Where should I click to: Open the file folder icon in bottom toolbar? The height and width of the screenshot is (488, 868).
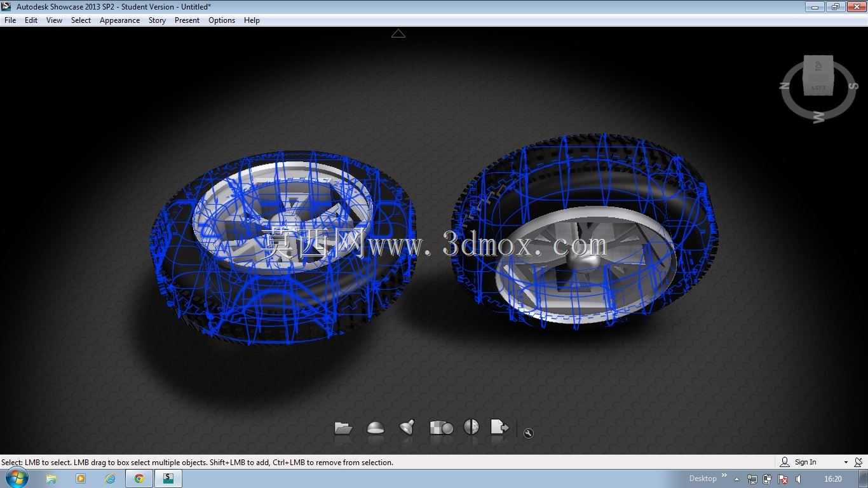(343, 428)
